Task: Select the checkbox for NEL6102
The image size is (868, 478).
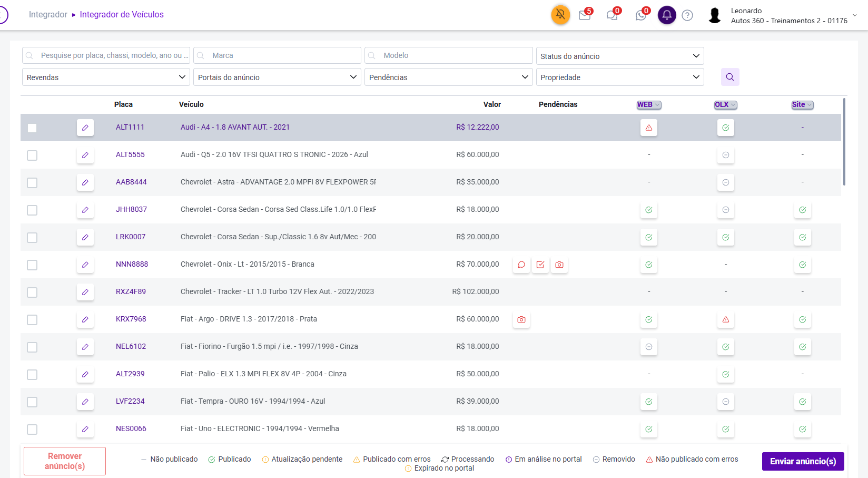Action: pos(32,347)
